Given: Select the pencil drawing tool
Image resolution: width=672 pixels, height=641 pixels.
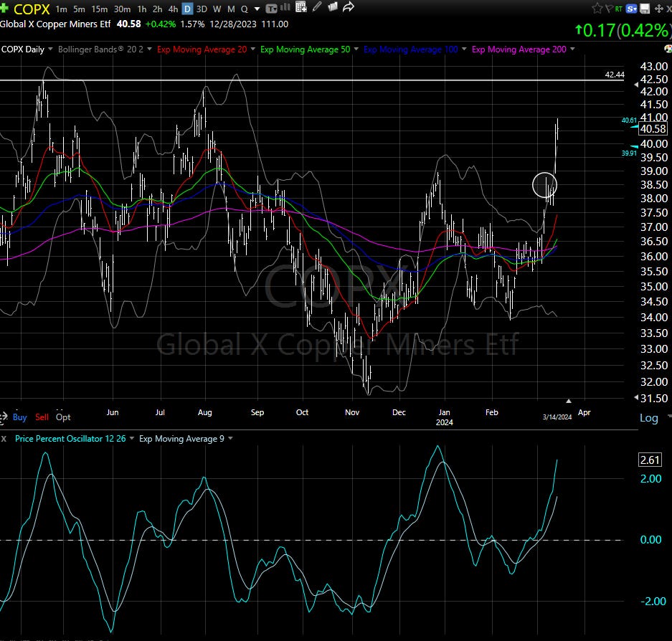Looking at the screenshot, I should (x=317, y=7).
